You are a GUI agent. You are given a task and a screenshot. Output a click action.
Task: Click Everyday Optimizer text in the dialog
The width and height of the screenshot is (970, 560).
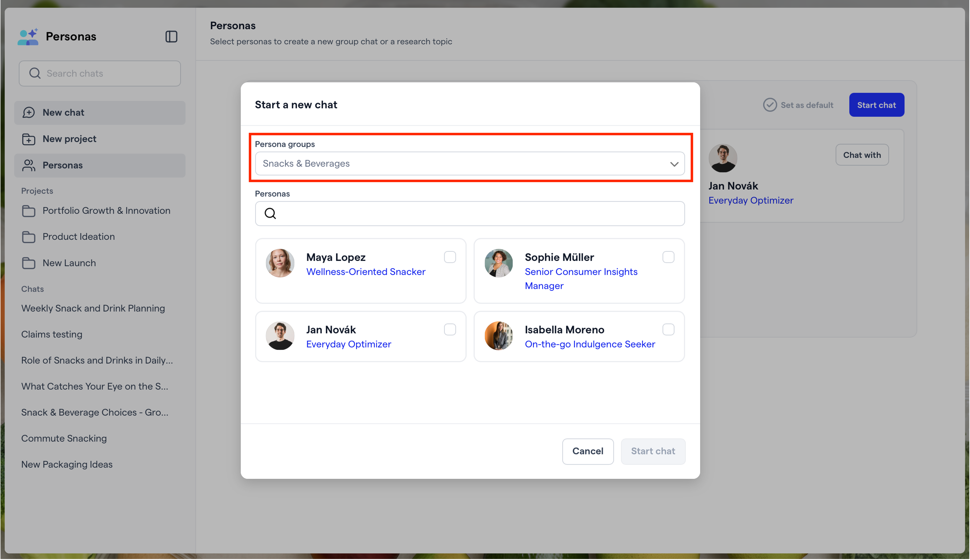pos(349,344)
